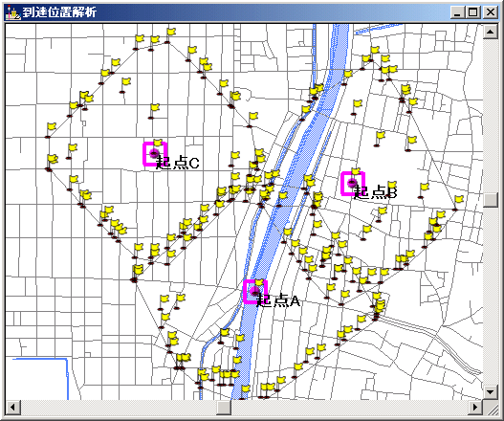Click the magenta 起点C start marker
Image resolution: width=504 pixels, height=421 pixels.
[x=155, y=154]
